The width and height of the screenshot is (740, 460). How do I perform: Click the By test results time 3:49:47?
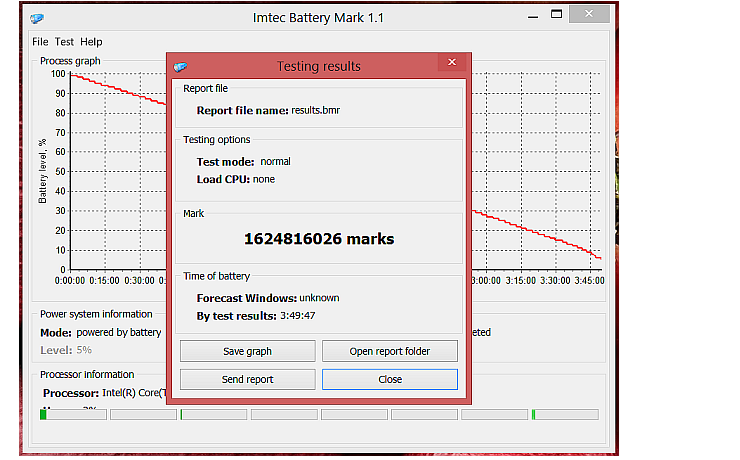point(298,316)
